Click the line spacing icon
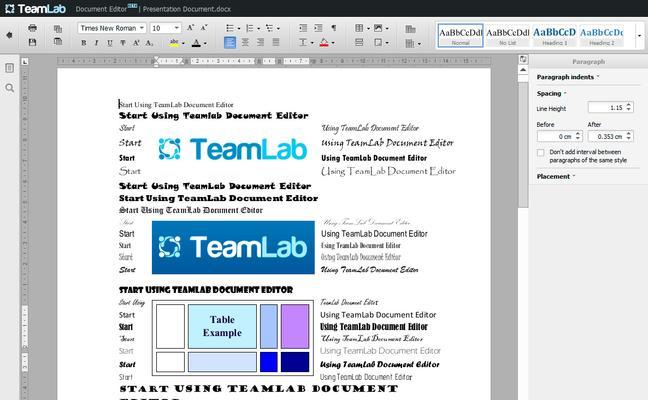648x400 pixels. (303, 42)
